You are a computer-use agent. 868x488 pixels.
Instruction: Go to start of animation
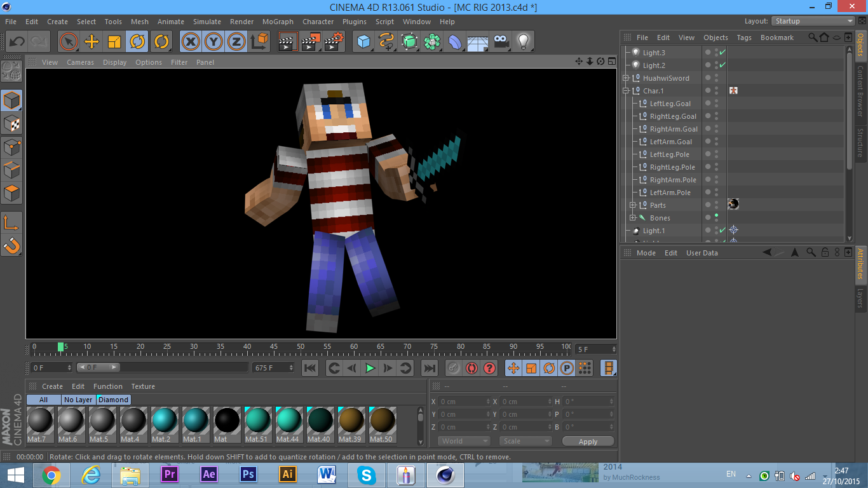[x=310, y=368]
